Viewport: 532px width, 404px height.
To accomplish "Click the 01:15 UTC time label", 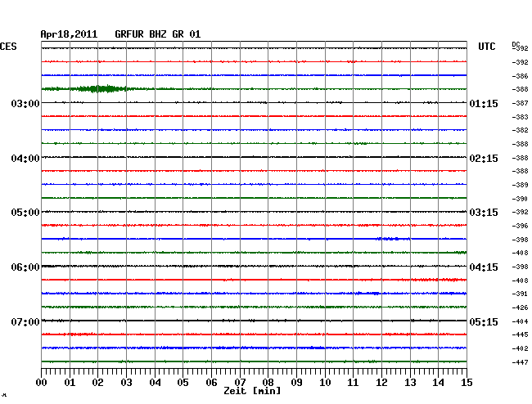I will tap(484, 103).
